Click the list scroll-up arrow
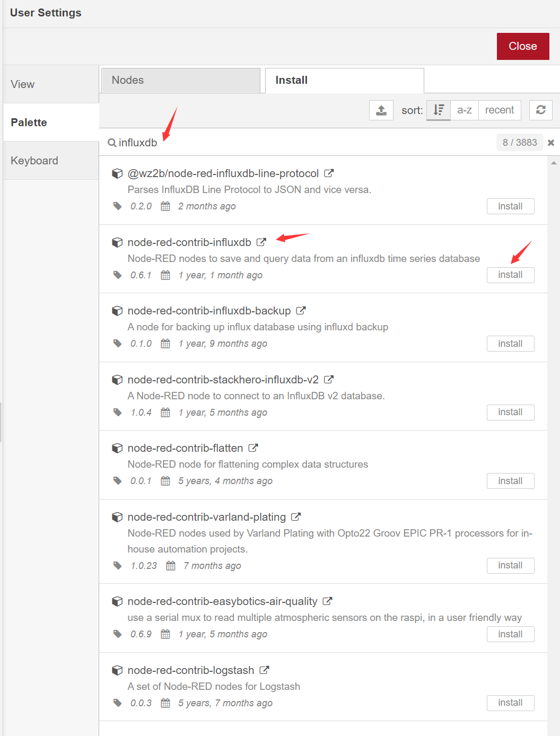Screen dimensions: 560x736 click(x=554, y=163)
